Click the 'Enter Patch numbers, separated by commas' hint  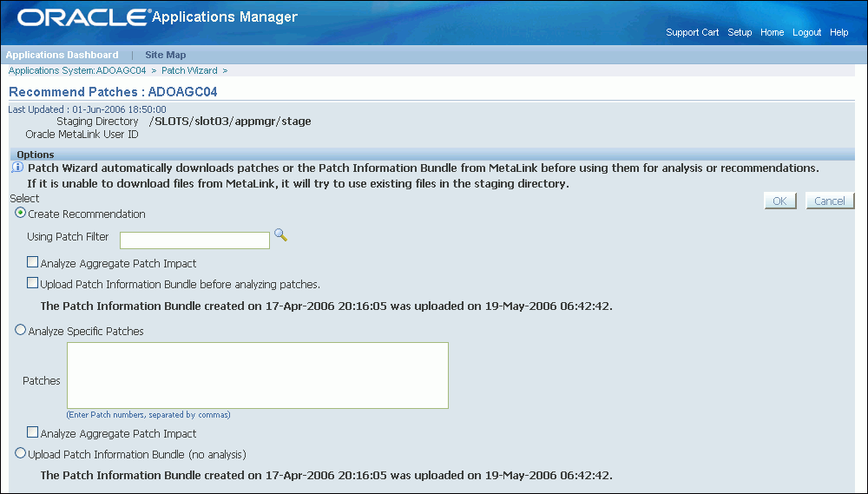(x=148, y=415)
